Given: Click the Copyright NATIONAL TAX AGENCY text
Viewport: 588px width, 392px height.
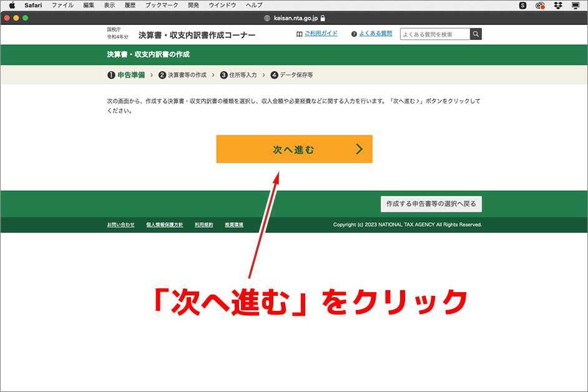Looking at the screenshot, I should (407, 224).
